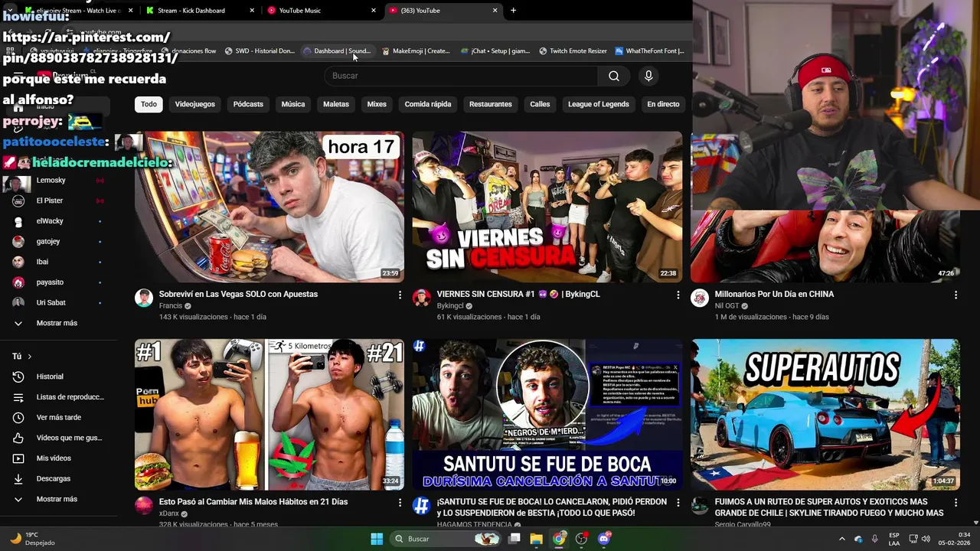Open xDanx channel avatar
The height and width of the screenshot is (551, 980).
(x=144, y=506)
